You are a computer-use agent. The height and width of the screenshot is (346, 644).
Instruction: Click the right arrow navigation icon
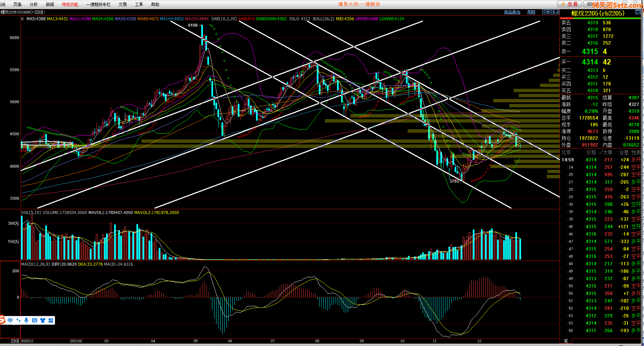click(x=550, y=12)
